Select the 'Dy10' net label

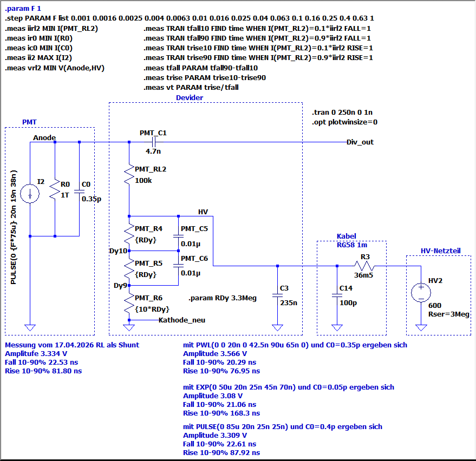pos(118,251)
